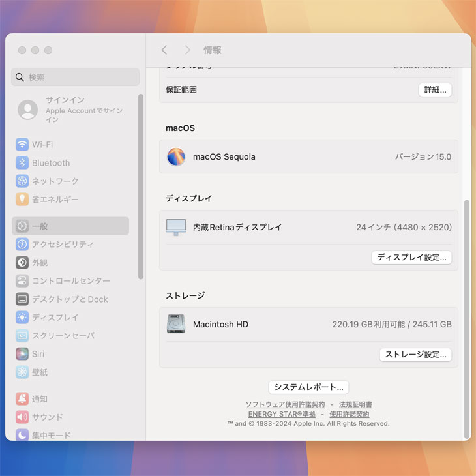
Task: Open ディスプレイ設定... button
Action: [411, 258]
